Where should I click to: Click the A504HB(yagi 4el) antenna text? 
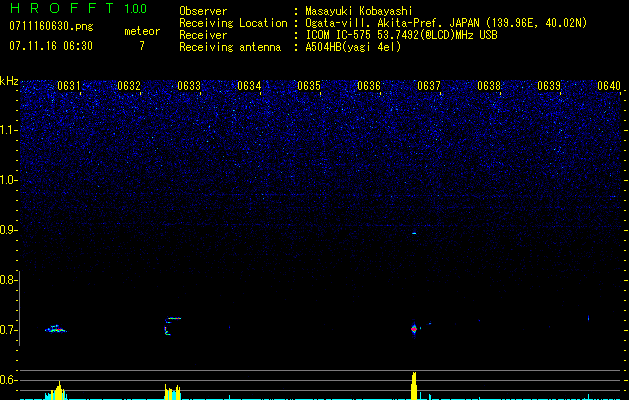click(x=353, y=47)
